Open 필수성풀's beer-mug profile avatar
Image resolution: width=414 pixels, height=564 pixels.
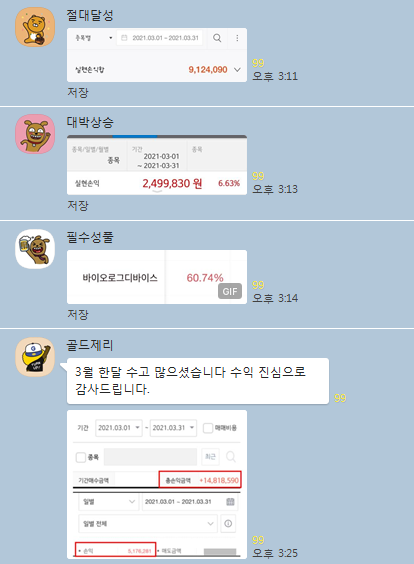point(35,249)
